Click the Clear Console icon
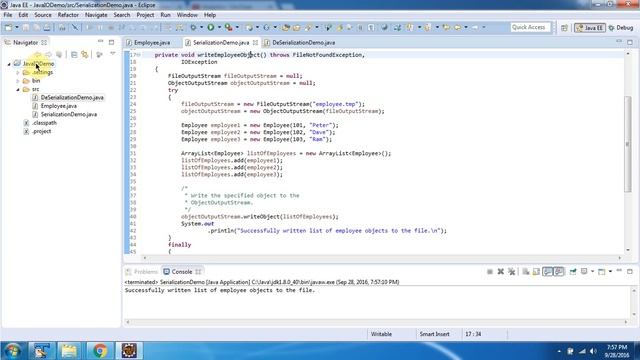This screenshot has height=360, width=640. 526,271
